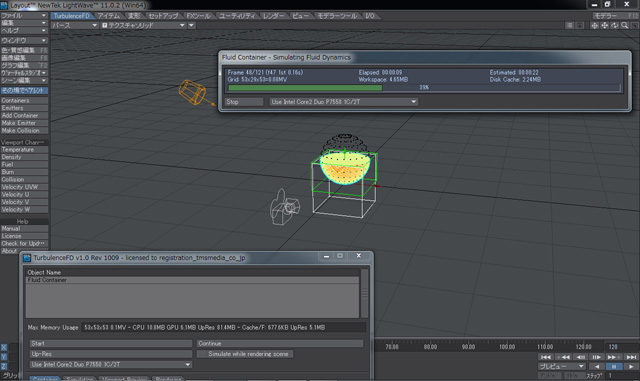Switch to the セットアップ tab

point(163,16)
